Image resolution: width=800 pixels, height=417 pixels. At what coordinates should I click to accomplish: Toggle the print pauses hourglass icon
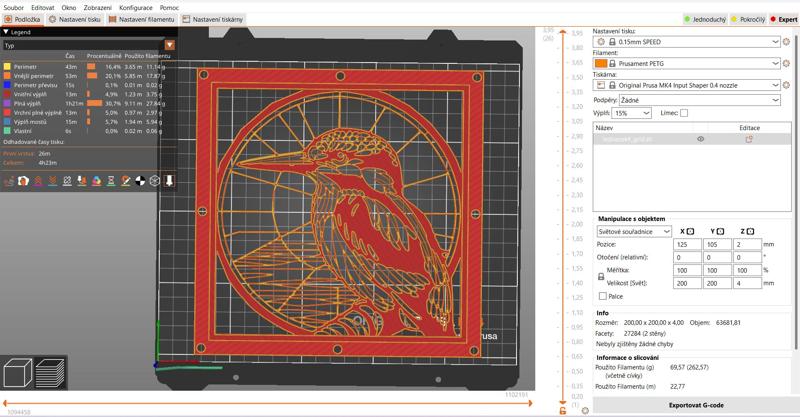[111, 181]
